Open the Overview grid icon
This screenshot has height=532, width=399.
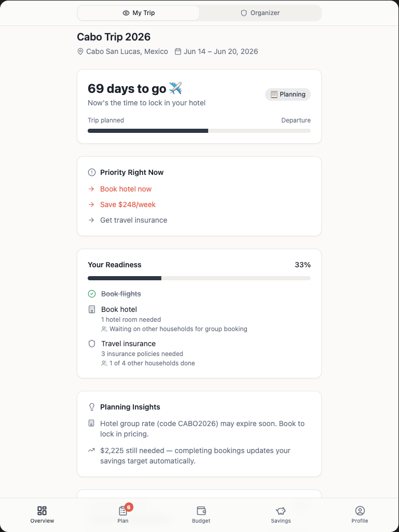tap(42, 511)
